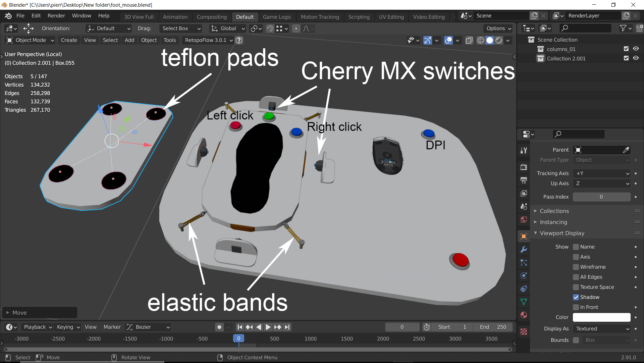Enable All Edges checkbox
The width and height of the screenshot is (644, 363).
click(x=576, y=277)
